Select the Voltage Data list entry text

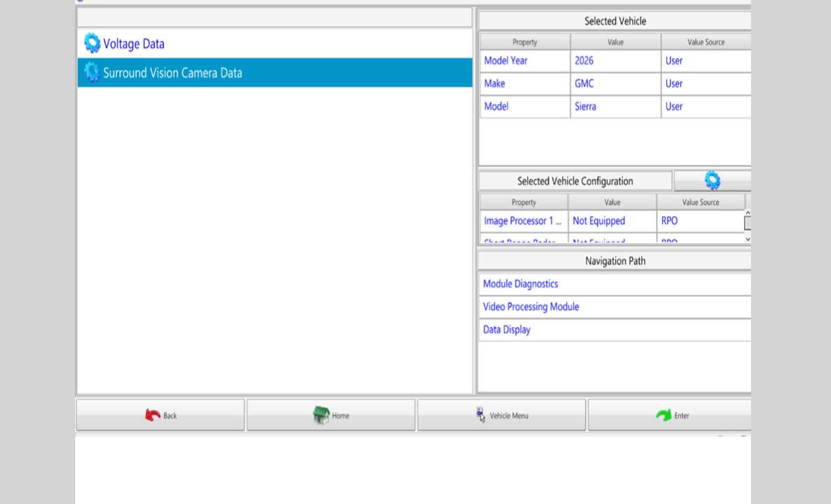[134, 44]
